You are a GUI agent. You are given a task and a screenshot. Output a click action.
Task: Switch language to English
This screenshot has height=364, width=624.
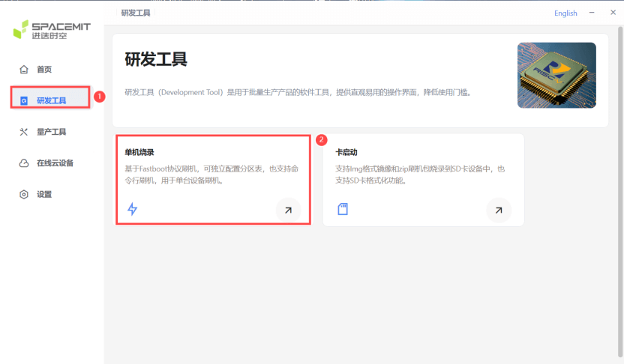pos(565,13)
